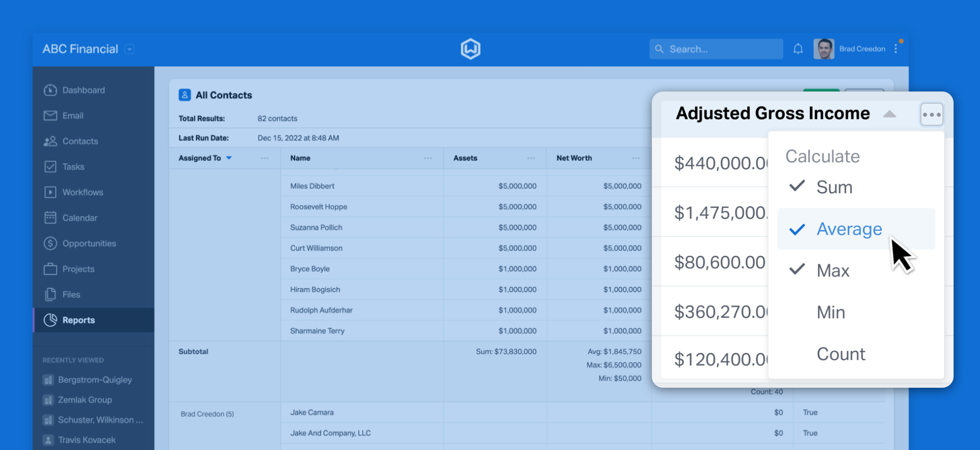Open the Contacts section
This screenshot has width=980, height=450.
point(79,141)
